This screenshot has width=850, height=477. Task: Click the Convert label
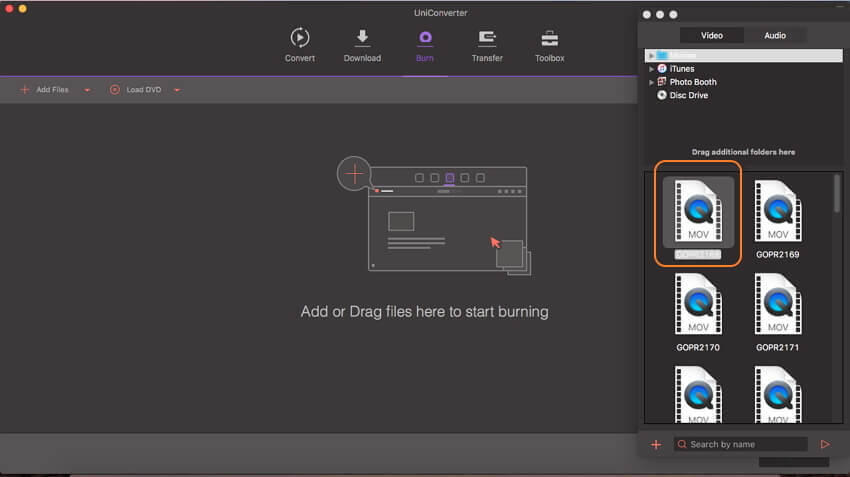(300, 58)
